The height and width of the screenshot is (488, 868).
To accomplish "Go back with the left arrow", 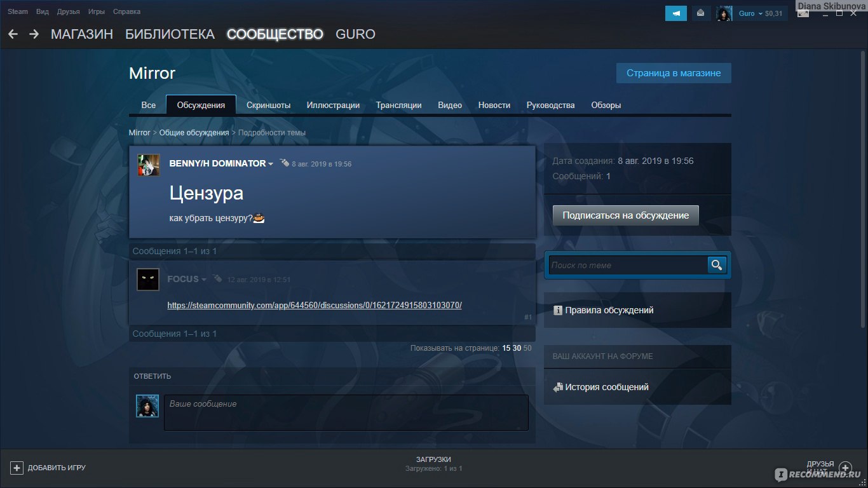I will pos(13,34).
